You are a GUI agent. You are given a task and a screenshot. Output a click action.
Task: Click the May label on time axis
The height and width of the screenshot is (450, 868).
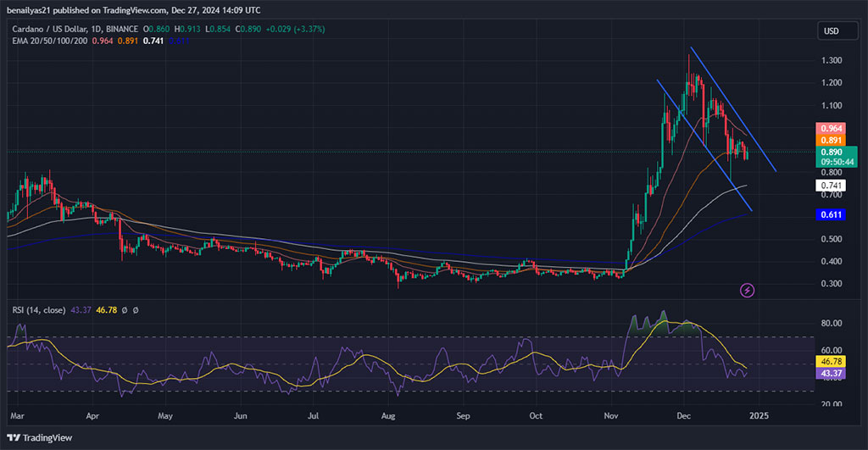165,416
